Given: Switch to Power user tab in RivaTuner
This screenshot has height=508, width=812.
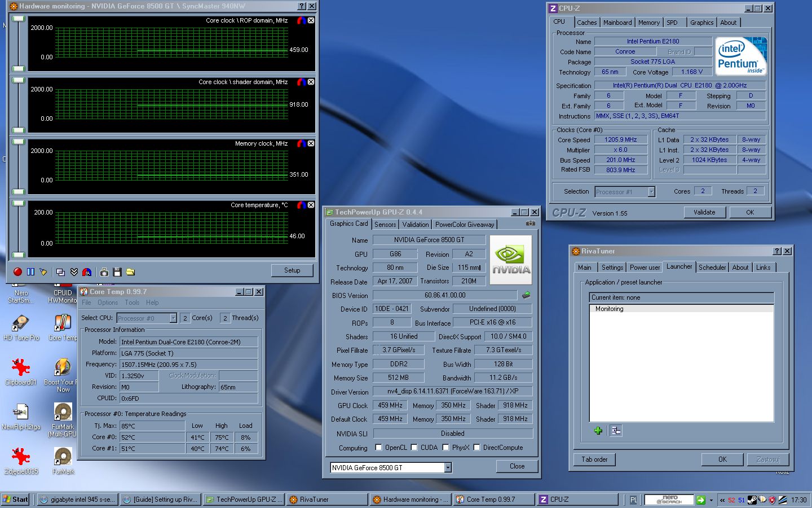Looking at the screenshot, I should coord(645,268).
